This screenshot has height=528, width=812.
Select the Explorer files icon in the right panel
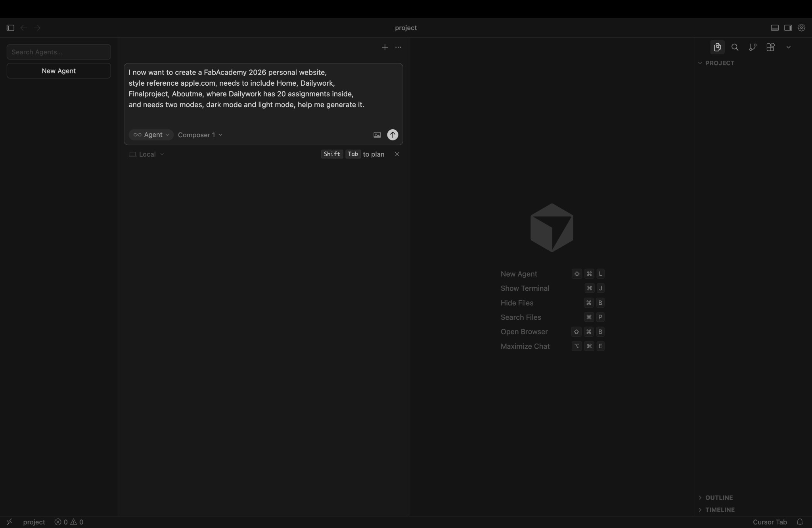pos(717,47)
